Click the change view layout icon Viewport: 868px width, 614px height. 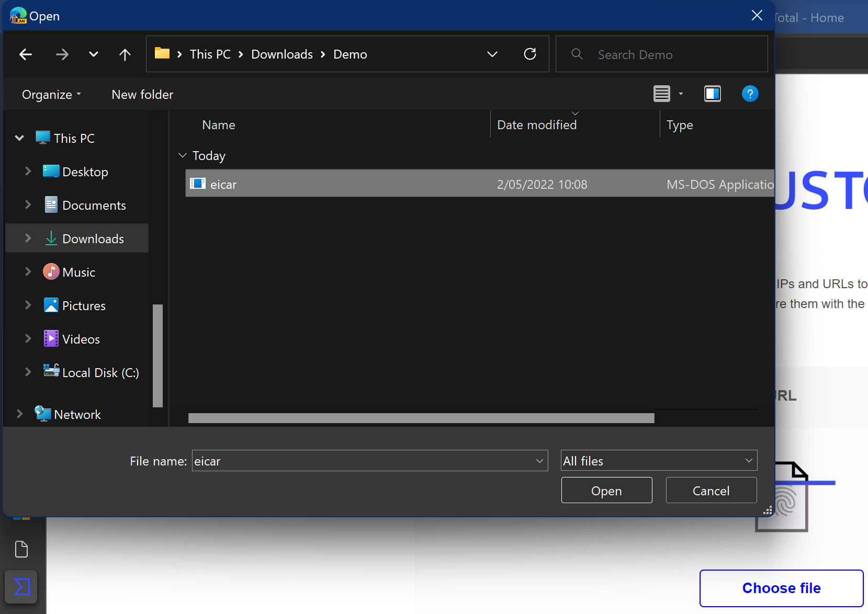click(x=662, y=94)
